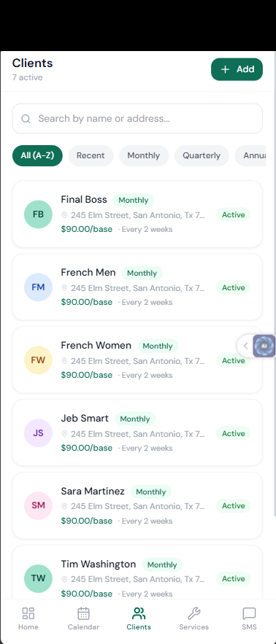Select the Quarterly filter chip
The width and height of the screenshot is (276, 644).
tap(202, 155)
